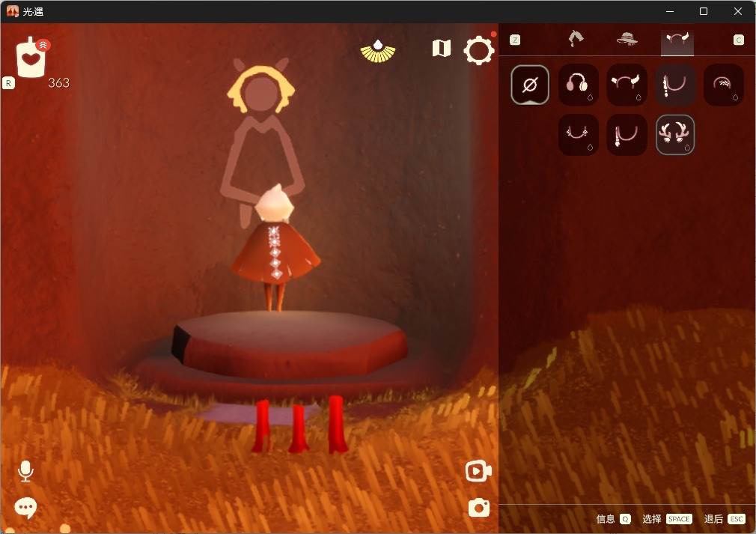Viewport: 756px width, 534px height.
Task: Equip the winged headband accessory
Action: pos(627,85)
